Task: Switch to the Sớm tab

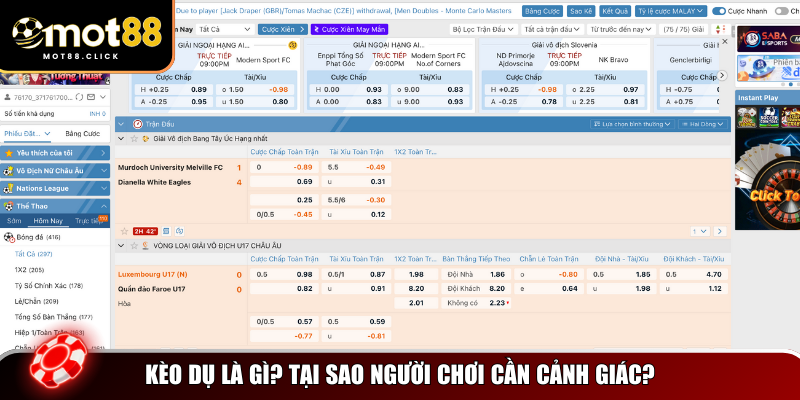Action: (x=14, y=221)
